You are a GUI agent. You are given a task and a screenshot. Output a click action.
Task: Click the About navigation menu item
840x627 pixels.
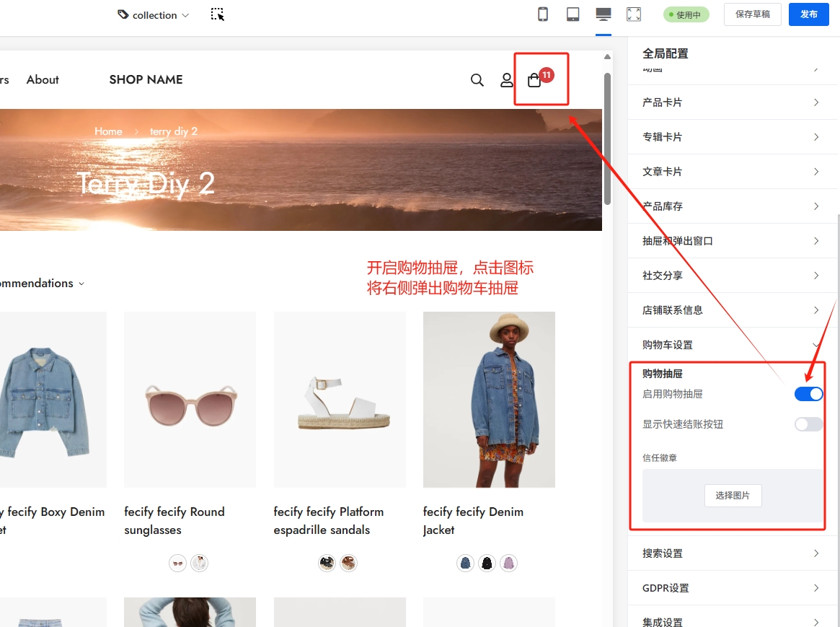[43, 80]
